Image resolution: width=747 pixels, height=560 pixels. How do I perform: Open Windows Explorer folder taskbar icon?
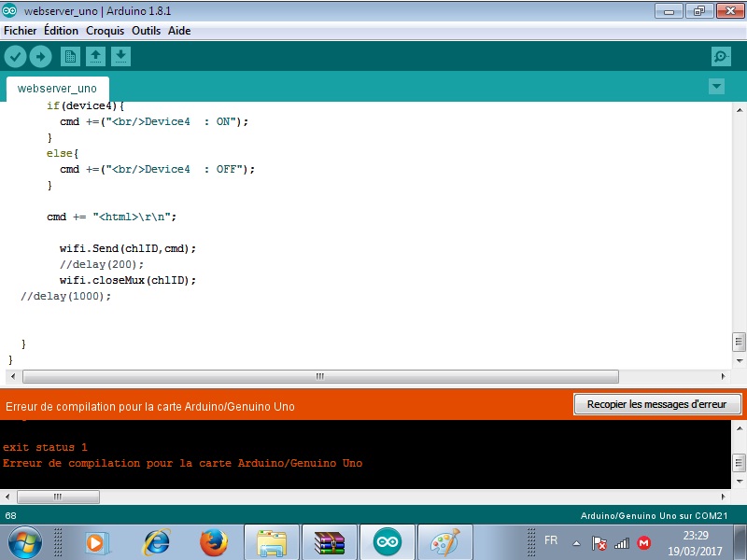click(272, 542)
